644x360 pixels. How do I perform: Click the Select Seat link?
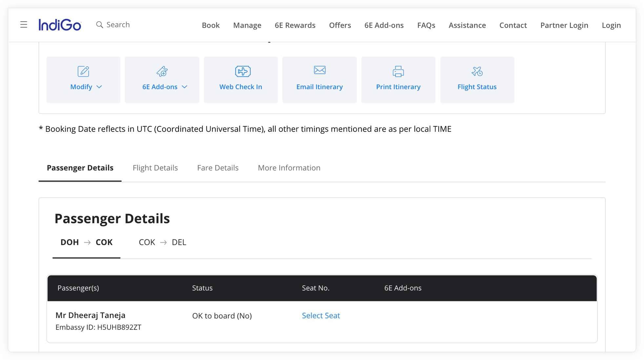pyautogui.click(x=321, y=315)
